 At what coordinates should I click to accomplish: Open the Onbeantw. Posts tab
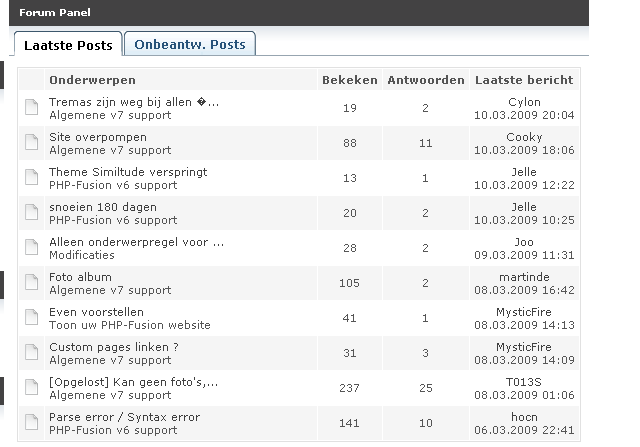190,44
